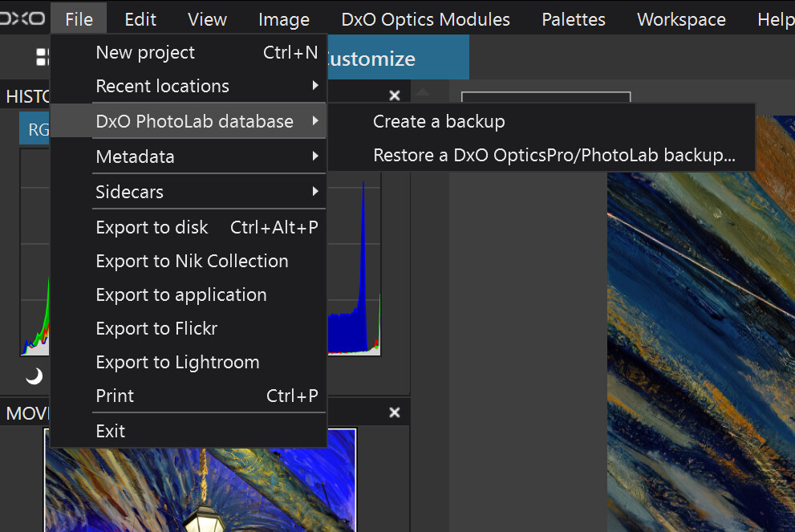Click the main painting image preview
The height and width of the screenshot is (532, 795).
(701, 324)
